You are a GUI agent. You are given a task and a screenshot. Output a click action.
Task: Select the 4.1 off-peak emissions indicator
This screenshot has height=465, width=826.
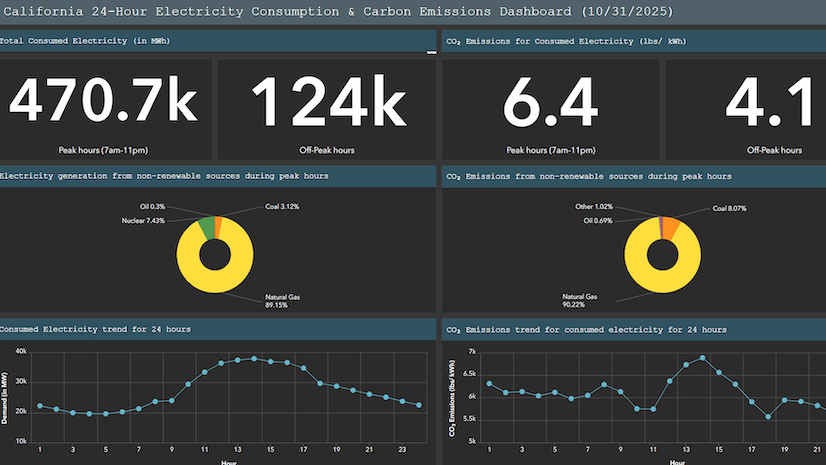click(x=769, y=102)
